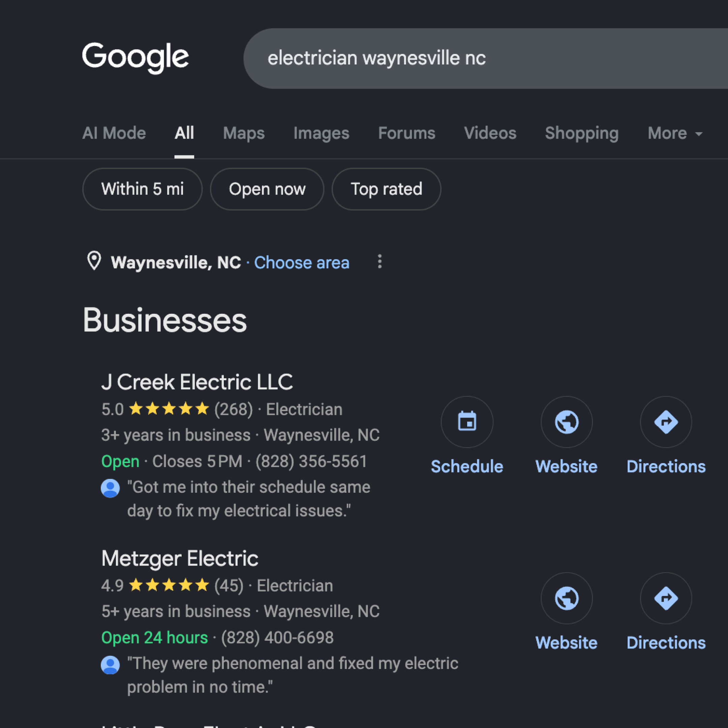This screenshot has width=728, height=728.
Task: Expand the More dropdown menu
Action: 675,133
